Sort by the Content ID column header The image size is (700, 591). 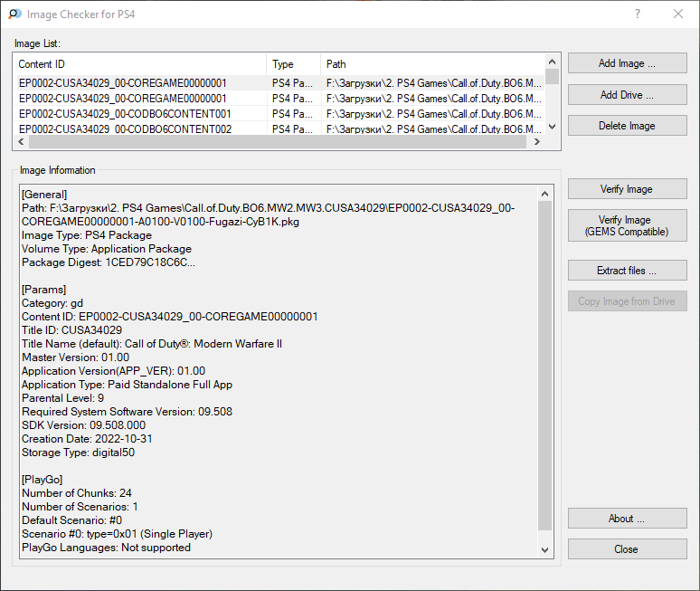tap(139, 64)
